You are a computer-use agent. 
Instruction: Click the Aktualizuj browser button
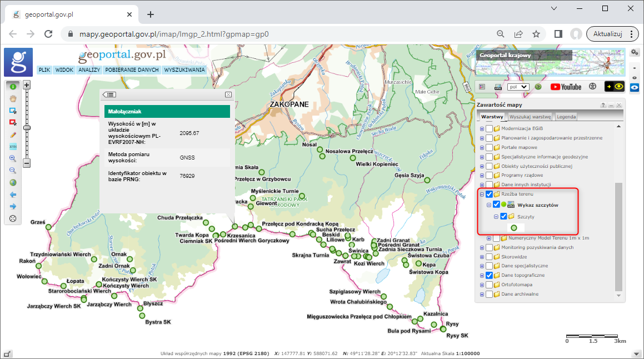(x=607, y=33)
